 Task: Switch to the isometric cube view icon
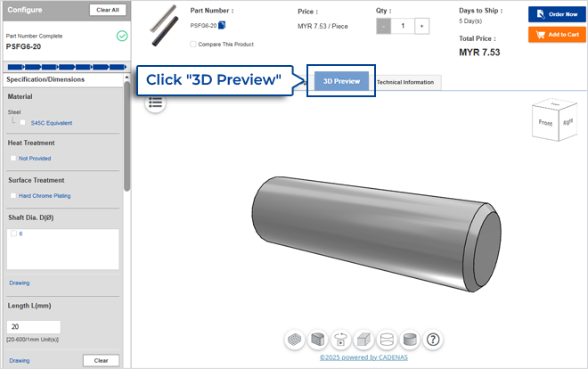pos(364,340)
